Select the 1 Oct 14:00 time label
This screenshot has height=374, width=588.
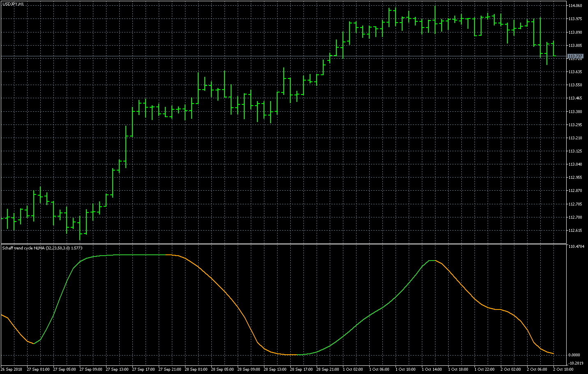[x=432, y=369]
